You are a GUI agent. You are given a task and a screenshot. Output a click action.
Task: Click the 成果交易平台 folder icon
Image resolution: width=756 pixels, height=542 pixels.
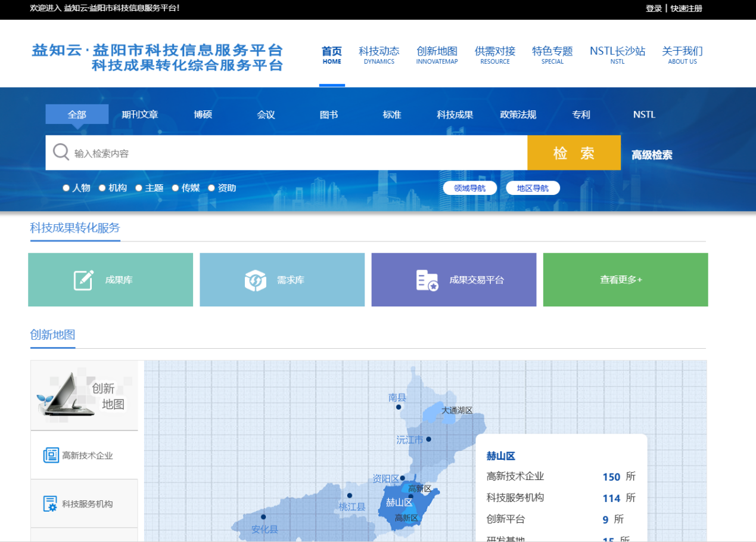(x=427, y=280)
